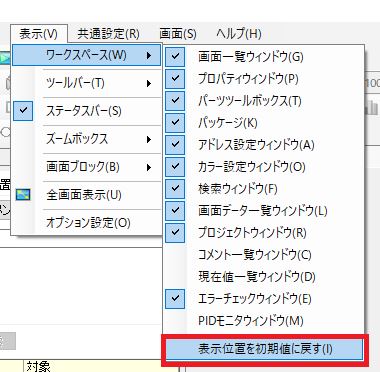This screenshot has height=372, width=380.
Task: Open オプション設定(O) options
Action: (x=87, y=223)
